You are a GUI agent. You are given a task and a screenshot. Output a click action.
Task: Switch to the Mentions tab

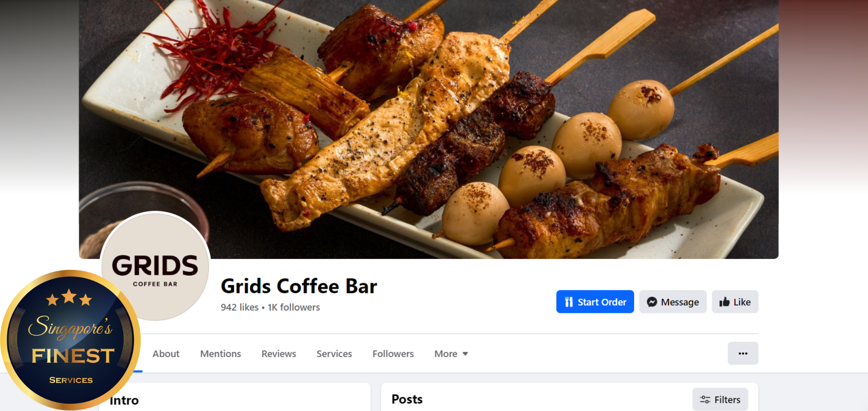click(x=220, y=354)
